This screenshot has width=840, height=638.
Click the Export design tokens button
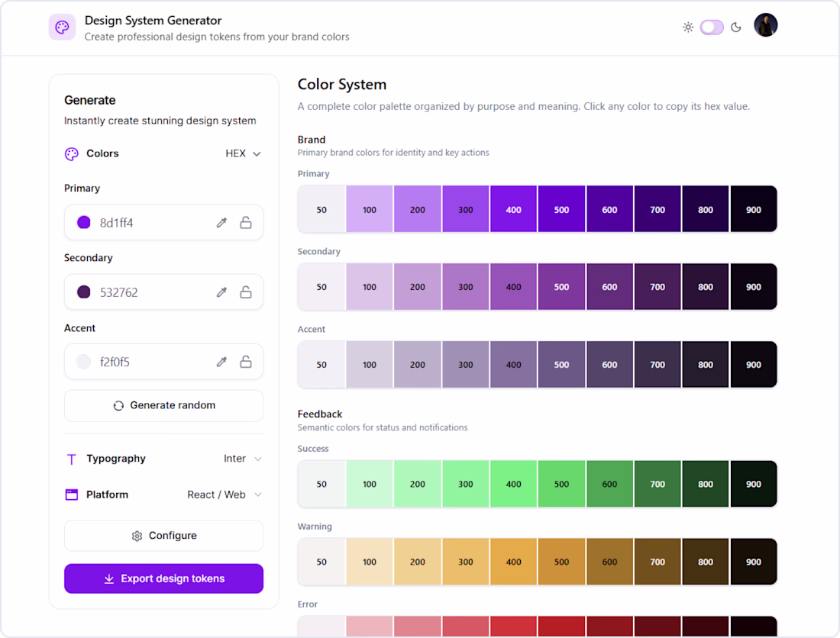pyautogui.click(x=163, y=578)
